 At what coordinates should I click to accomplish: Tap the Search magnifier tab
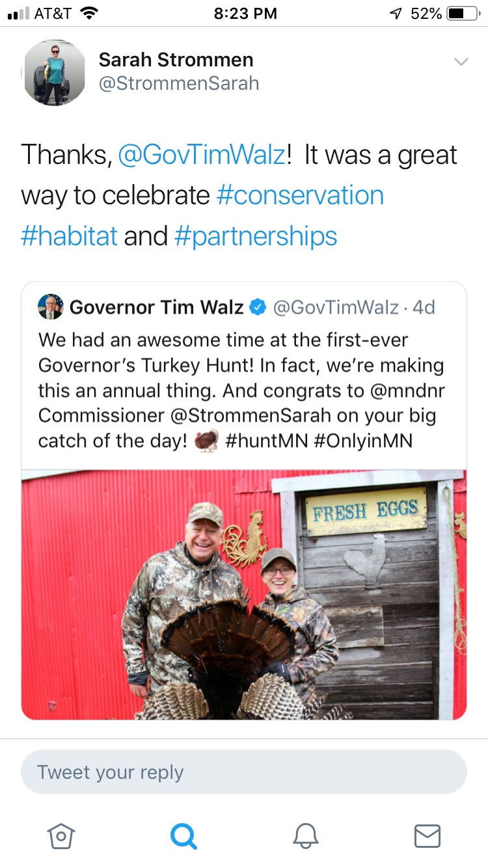pyautogui.click(x=183, y=835)
